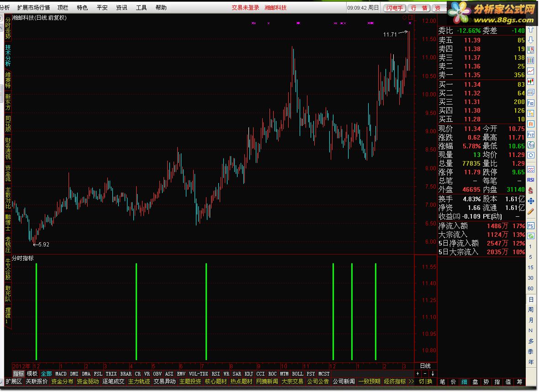
Task: Switch to 15-minute period
Action: tap(530, 267)
